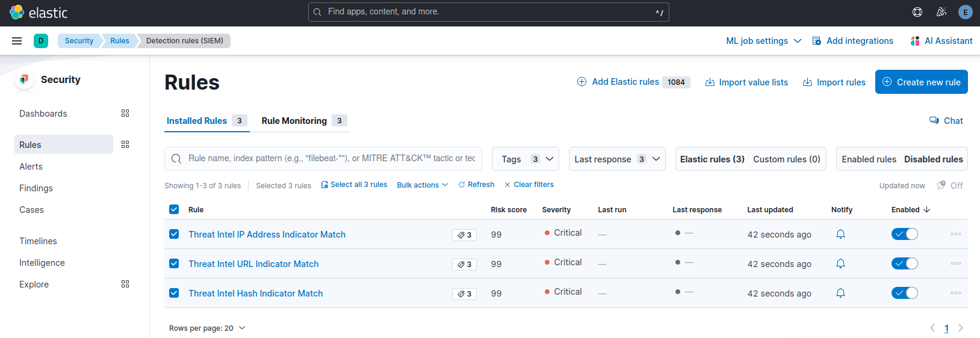Switch to Installed Rules tab

pyautogui.click(x=206, y=121)
